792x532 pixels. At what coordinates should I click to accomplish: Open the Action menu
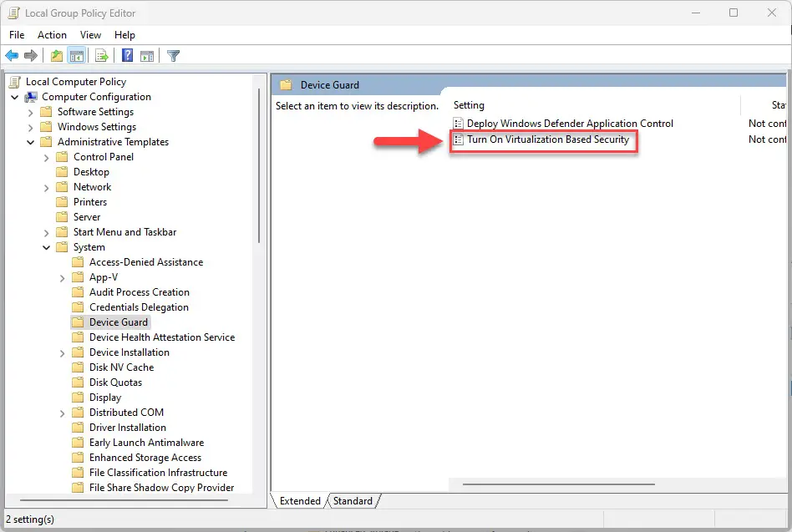(52, 35)
